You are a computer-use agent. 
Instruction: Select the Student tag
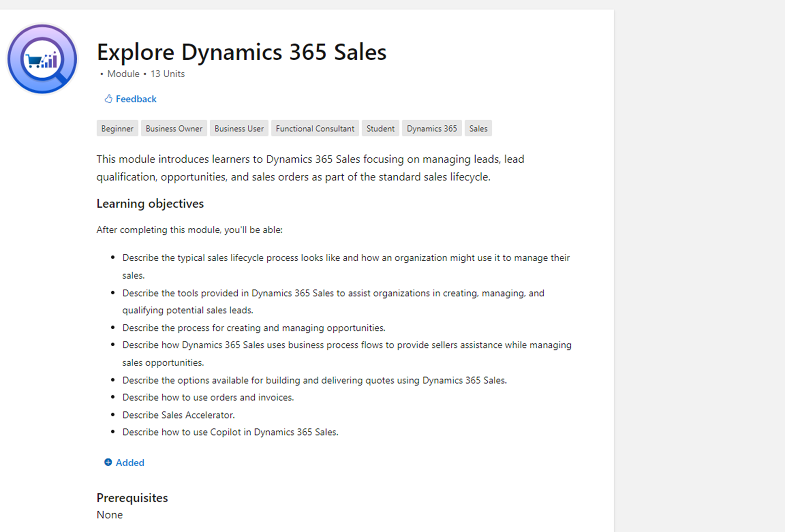click(x=380, y=129)
